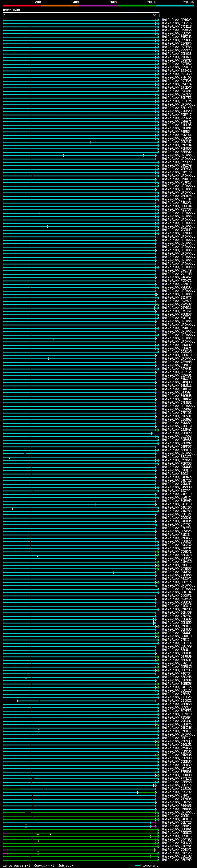Click hit label UniRef100_Q54SY2
Image resolution: width=197 pixels, height=868 pixels.
[x=176, y=850]
